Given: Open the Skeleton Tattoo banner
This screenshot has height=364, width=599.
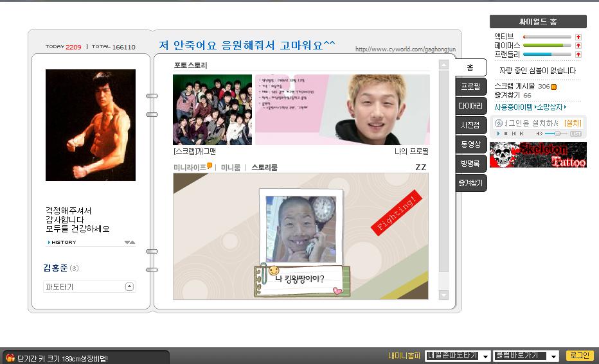Looking at the screenshot, I should click(x=538, y=155).
